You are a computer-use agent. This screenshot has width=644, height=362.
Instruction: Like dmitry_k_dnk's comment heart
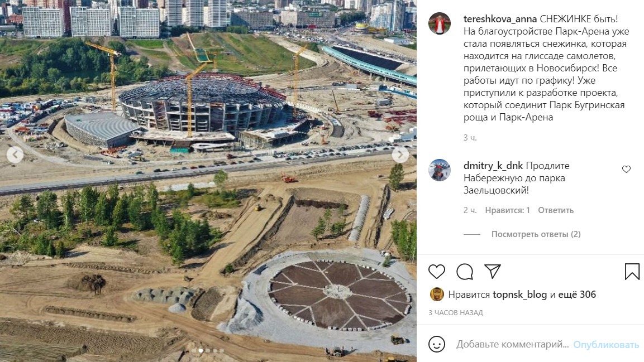(x=626, y=170)
